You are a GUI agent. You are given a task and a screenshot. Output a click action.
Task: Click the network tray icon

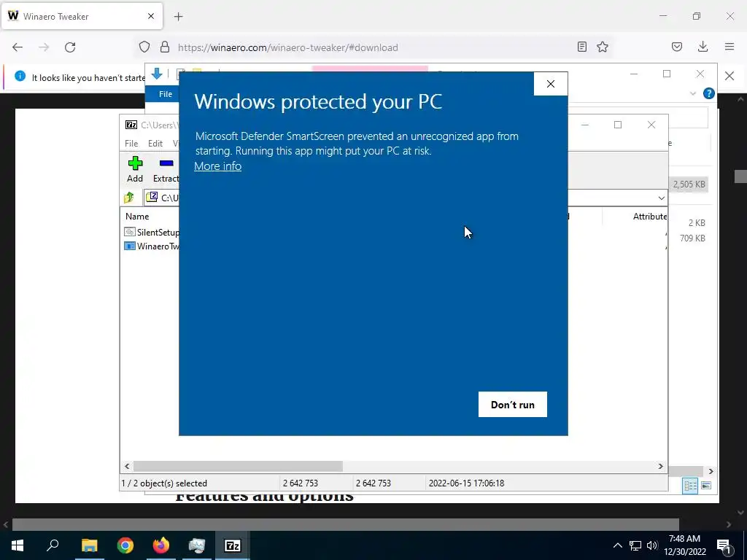[x=635, y=545]
